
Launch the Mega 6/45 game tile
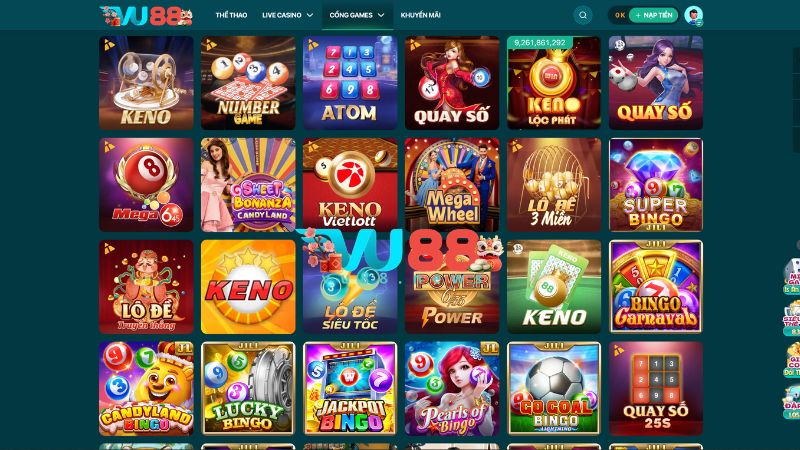click(x=146, y=185)
